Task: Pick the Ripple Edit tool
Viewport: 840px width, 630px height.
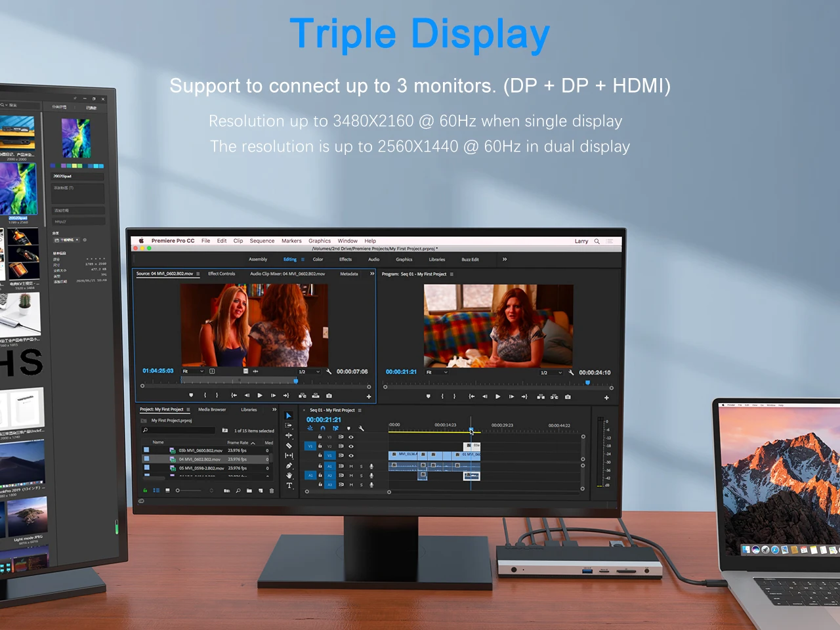Action: [x=288, y=435]
